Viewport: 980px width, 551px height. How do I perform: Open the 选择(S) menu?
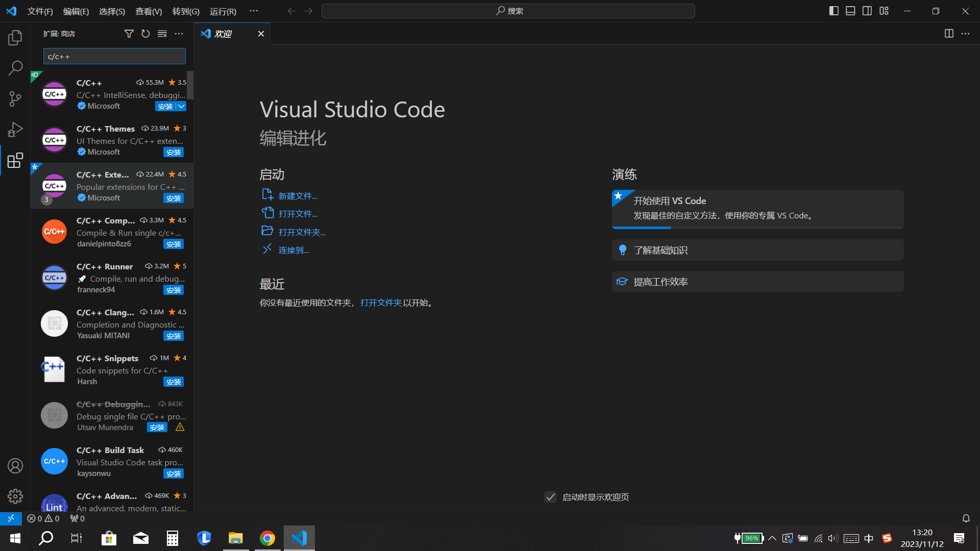pyautogui.click(x=112, y=11)
